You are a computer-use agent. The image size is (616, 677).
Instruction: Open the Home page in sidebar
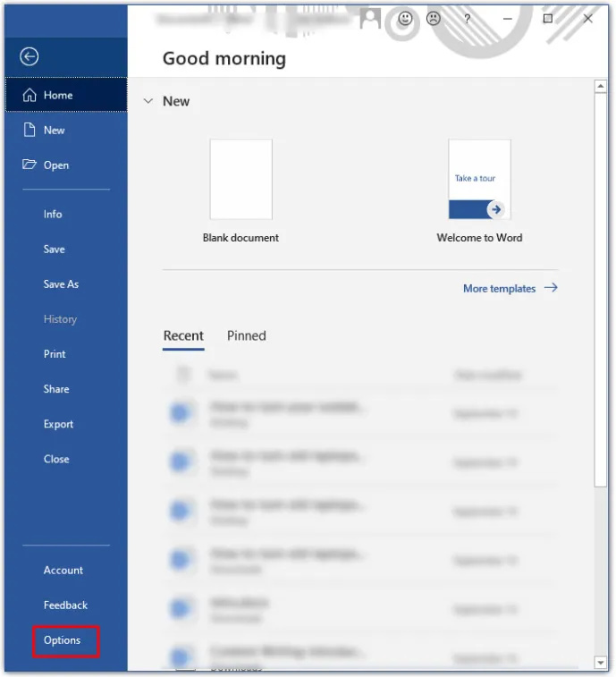click(x=66, y=95)
